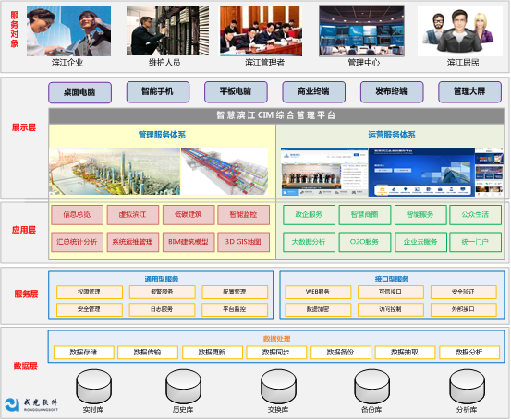511x420 pixels.
Task: Select the 历史库 database cylinder icon
Action: [183, 386]
